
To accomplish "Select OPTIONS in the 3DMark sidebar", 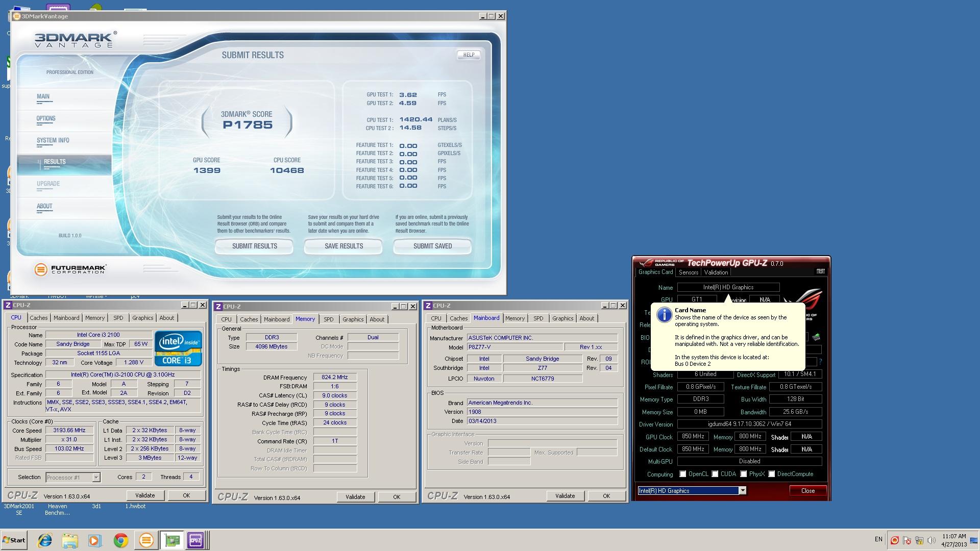I will (46, 118).
